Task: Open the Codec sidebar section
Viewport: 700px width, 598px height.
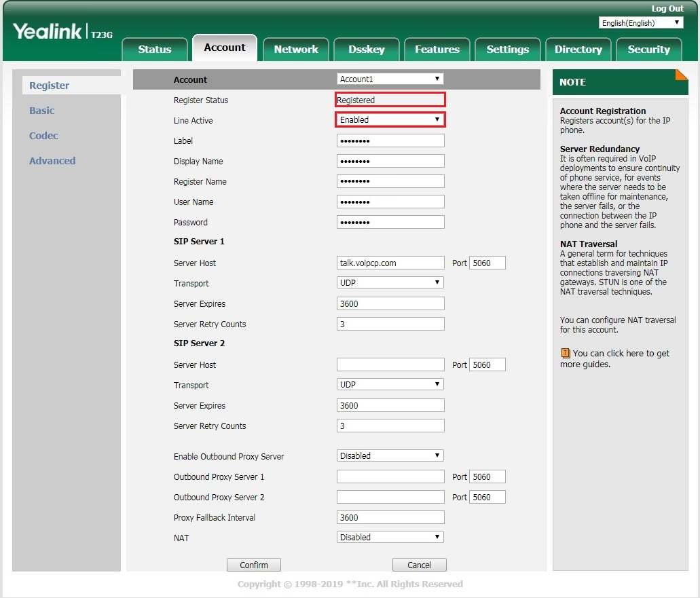Action: click(43, 136)
